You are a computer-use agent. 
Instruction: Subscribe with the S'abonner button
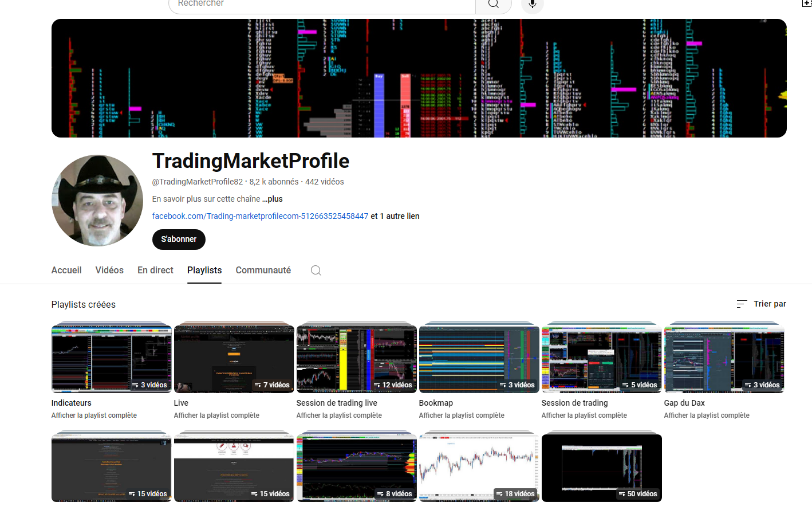[x=179, y=240]
